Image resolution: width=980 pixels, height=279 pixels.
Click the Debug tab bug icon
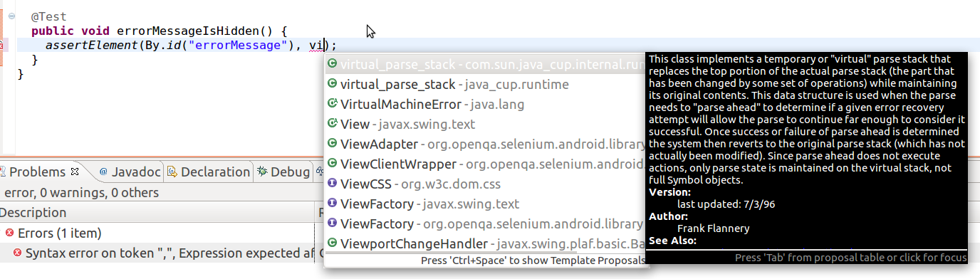pyautogui.click(x=262, y=172)
